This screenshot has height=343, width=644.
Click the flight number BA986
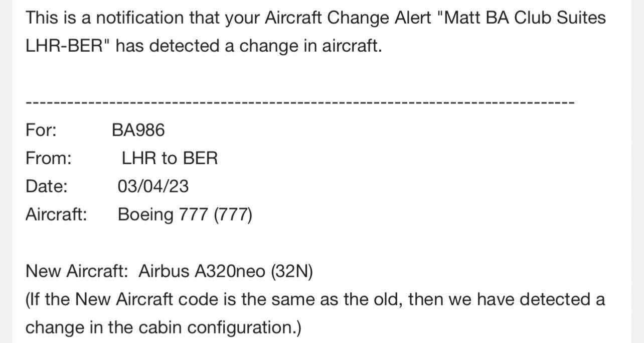coord(138,131)
